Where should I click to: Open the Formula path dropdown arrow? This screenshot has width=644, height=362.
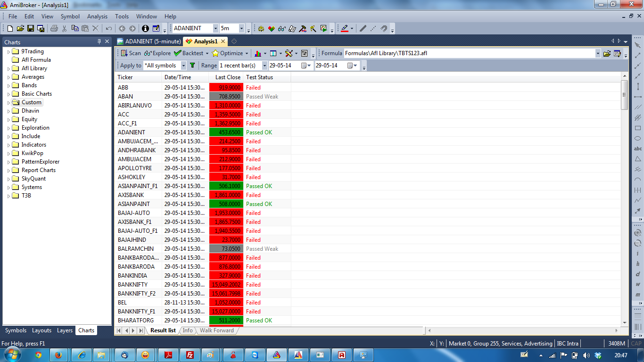598,53
